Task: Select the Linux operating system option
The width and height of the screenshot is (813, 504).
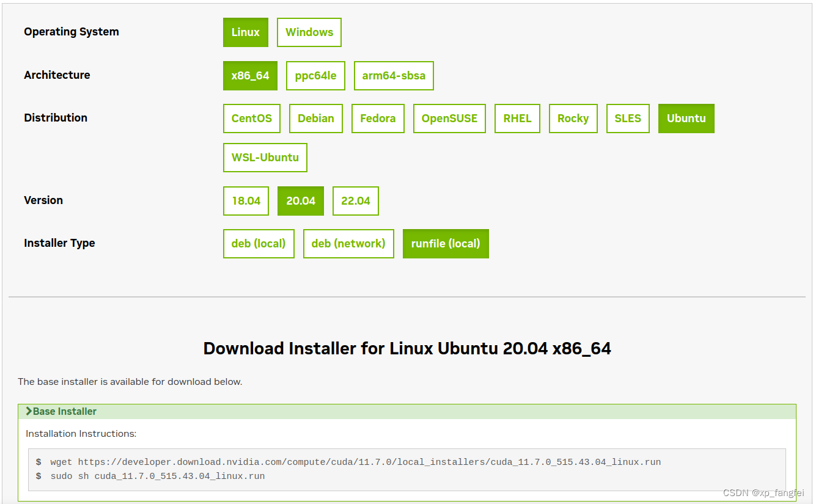Action: (x=245, y=32)
